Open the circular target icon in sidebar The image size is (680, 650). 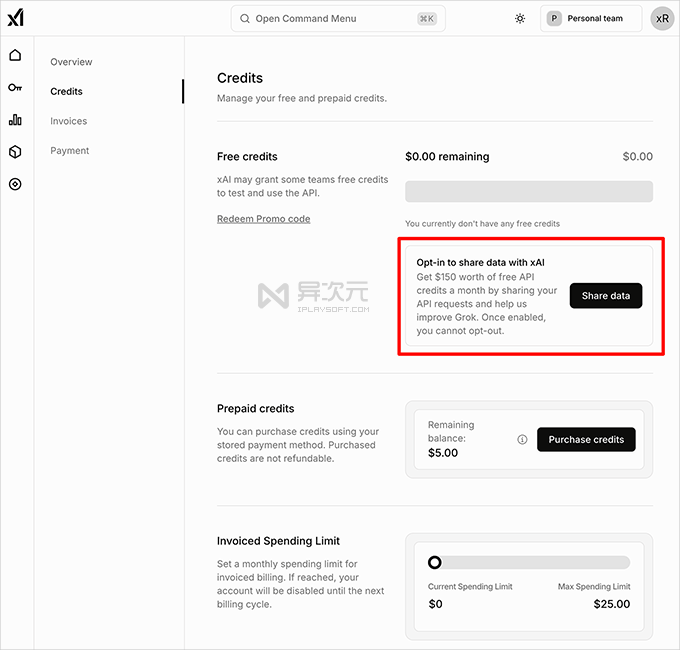15,184
